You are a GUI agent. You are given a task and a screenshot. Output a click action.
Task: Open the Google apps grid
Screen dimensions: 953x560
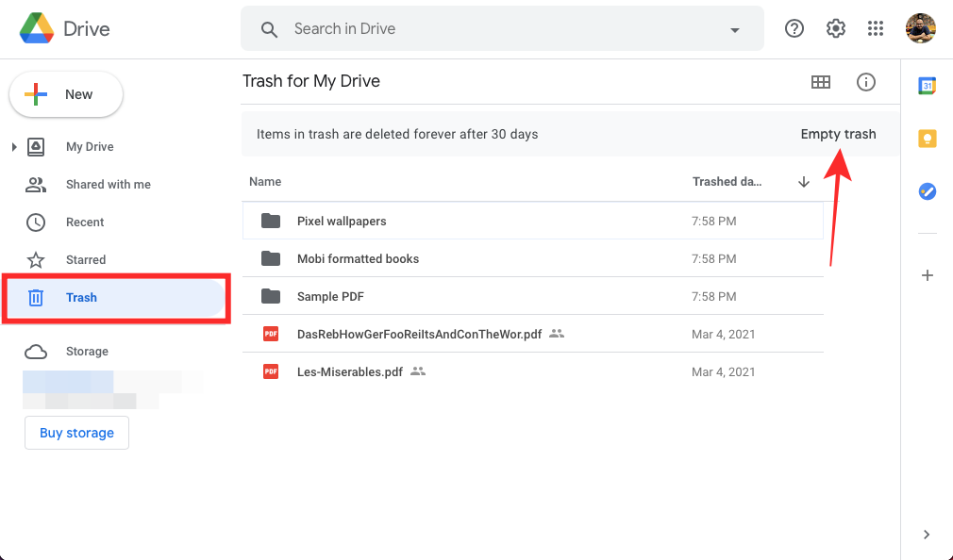876,28
